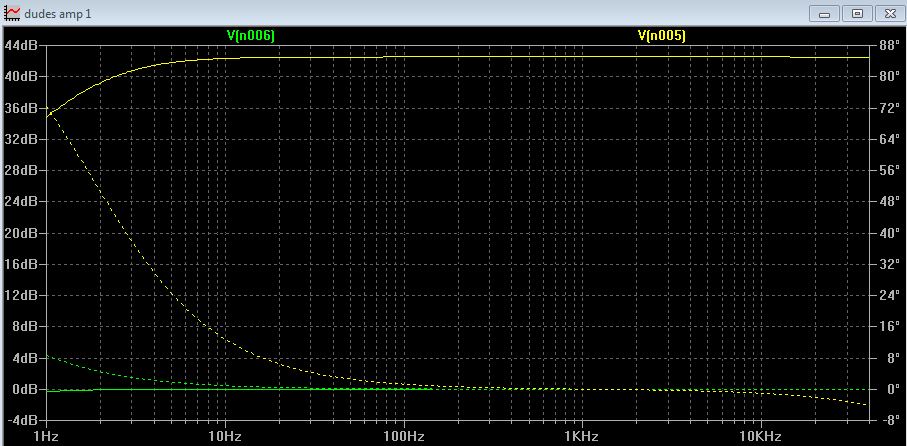Click the 44dB left axis label

coord(21,46)
